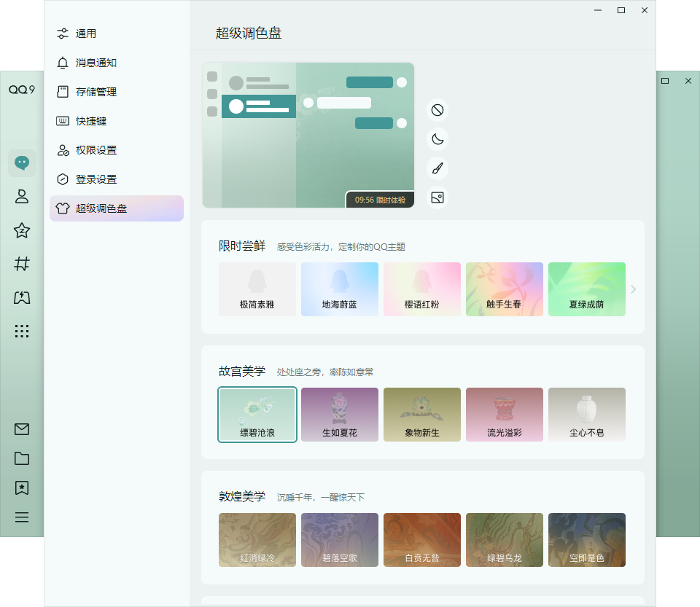700x607 pixels.
Task: Expand more 限时尝鲜 themes with the right chevron
Action: tap(633, 289)
